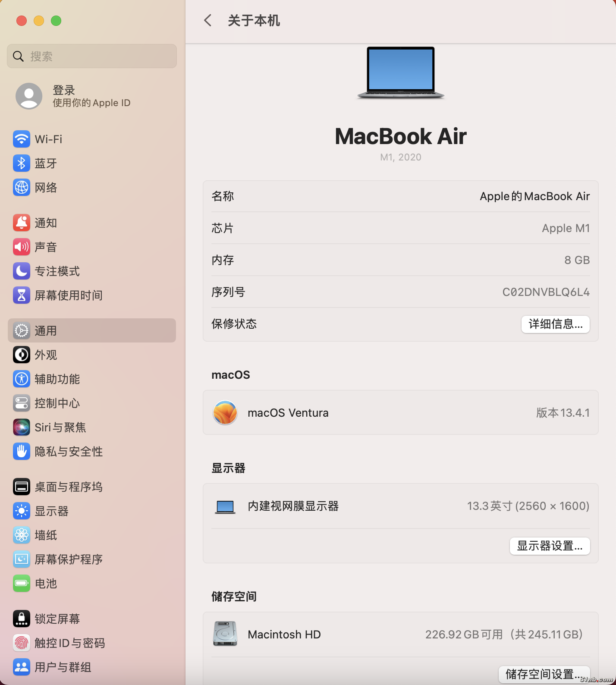
Task: Open 显示器设置… display settings button
Action: (550, 546)
